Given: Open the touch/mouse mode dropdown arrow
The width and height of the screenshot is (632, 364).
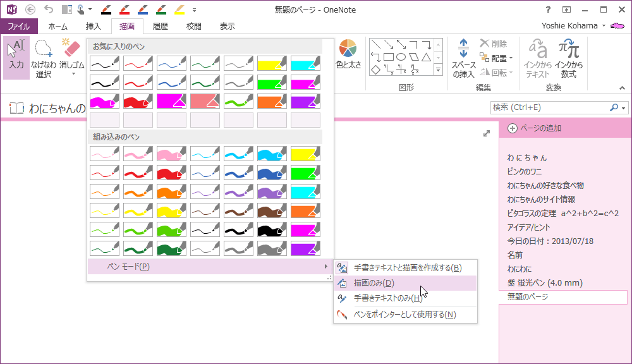Looking at the screenshot, I should click(90, 9).
